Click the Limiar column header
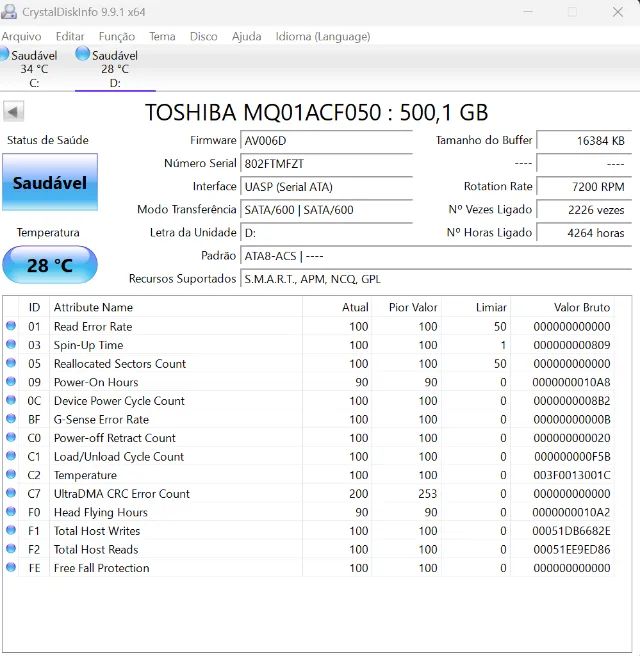This screenshot has height=656, width=640. tap(476, 307)
